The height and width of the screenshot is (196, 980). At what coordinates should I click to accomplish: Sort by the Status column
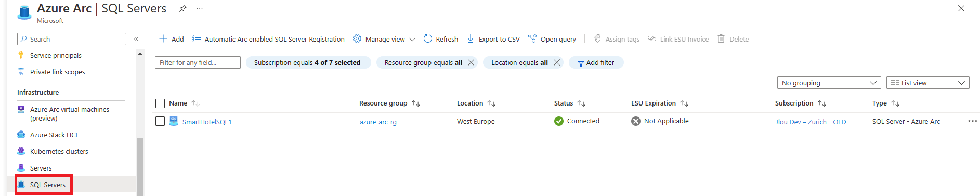tap(570, 103)
